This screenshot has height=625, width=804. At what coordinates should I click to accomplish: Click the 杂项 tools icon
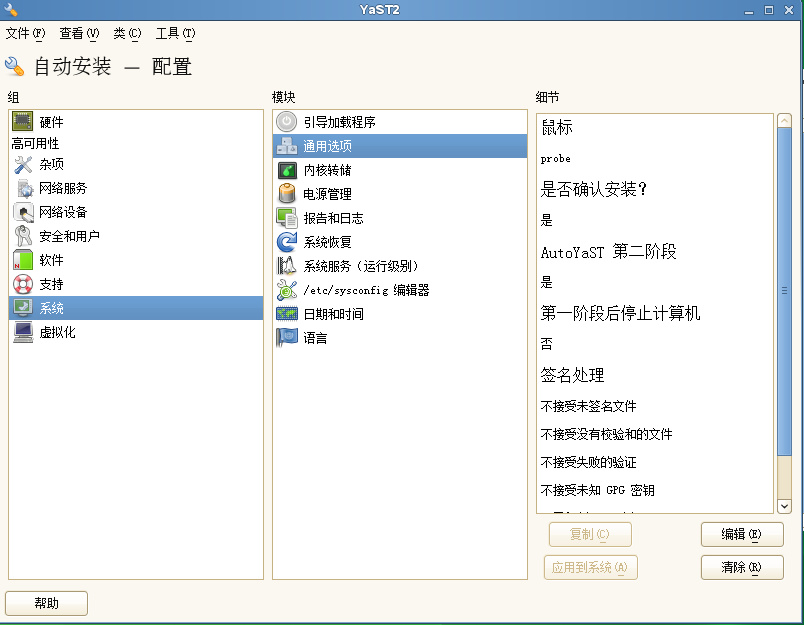click(23, 164)
